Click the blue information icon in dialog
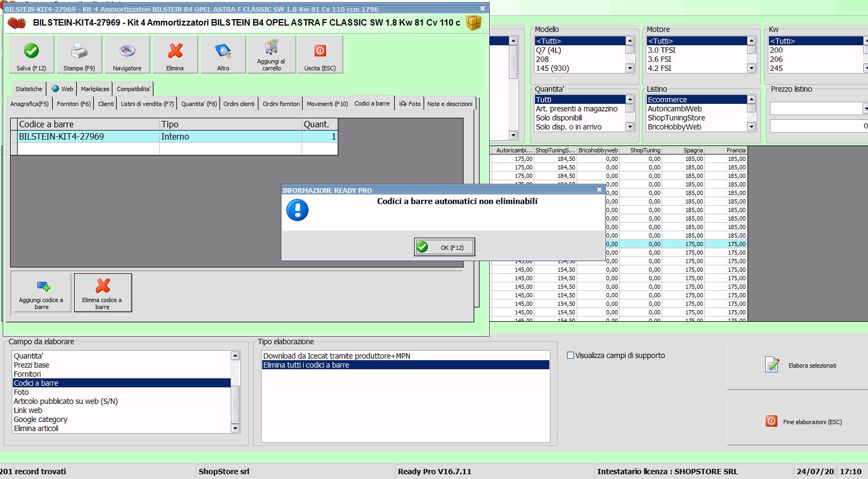Screen dimensions: 868x479 [297, 210]
